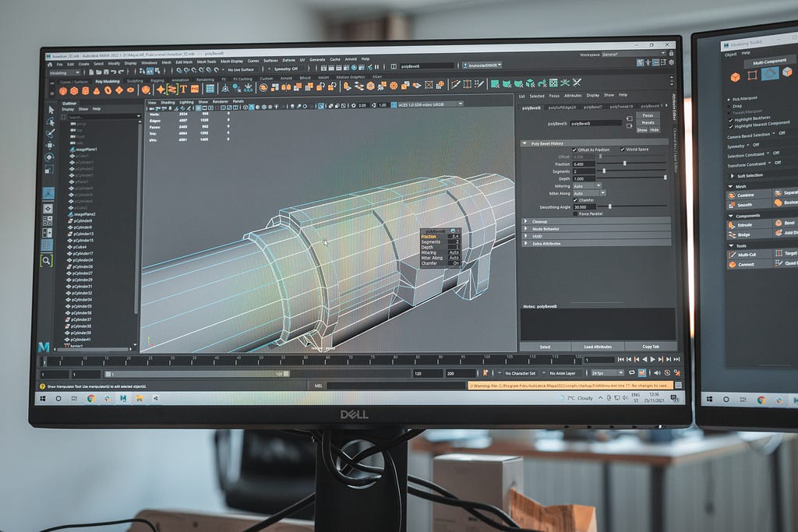The height and width of the screenshot is (532, 798).
Task: Toggle World Space checkbox
Action: pos(623,150)
